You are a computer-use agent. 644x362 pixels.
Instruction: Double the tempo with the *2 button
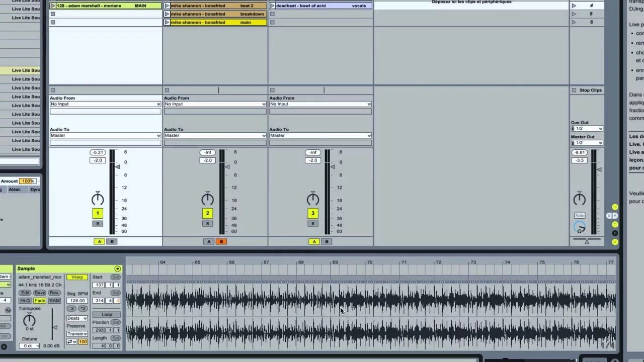click(83, 309)
